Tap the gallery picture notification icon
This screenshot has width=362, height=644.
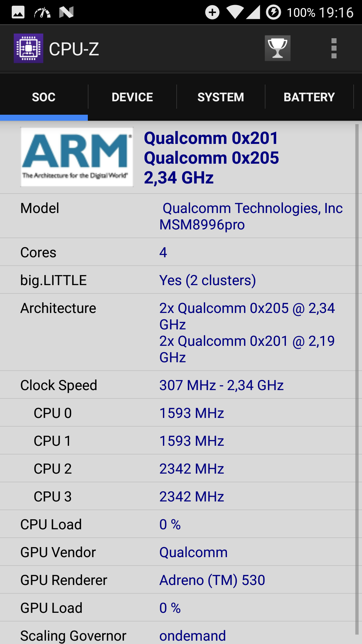[18, 12]
